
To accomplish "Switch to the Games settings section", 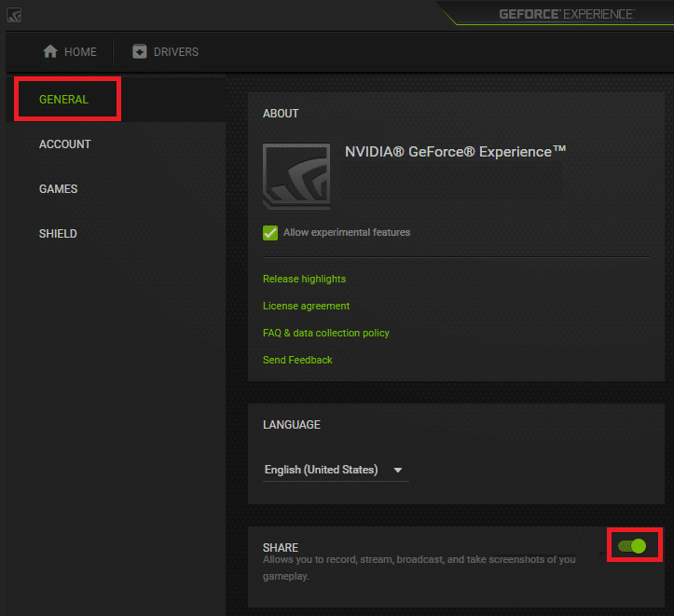I will (x=58, y=189).
